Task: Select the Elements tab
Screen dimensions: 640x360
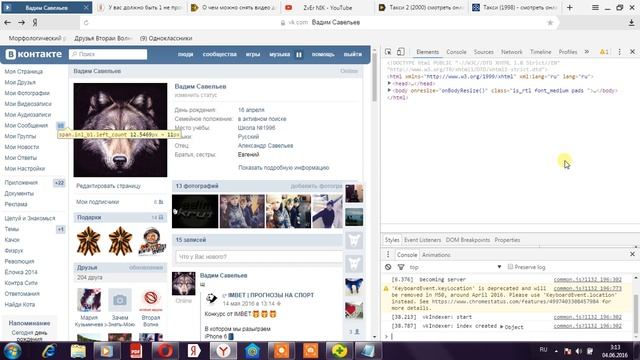Action: click(x=427, y=52)
